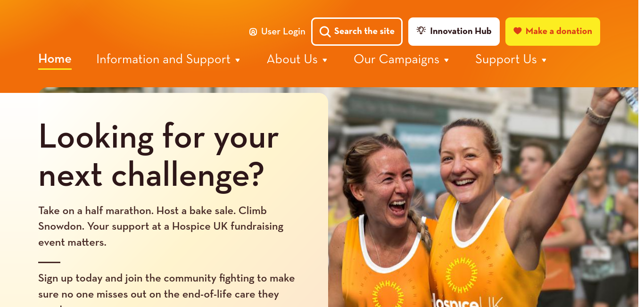The width and height of the screenshot is (644, 307).
Task: Click the Make a donation button
Action: pos(553,32)
